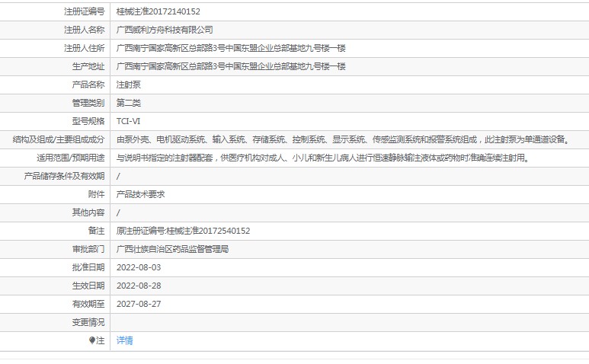Select approving department 广西壮族自治区药品监督管理局
This screenshot has height=364, width=589.
tap(172, 249)
